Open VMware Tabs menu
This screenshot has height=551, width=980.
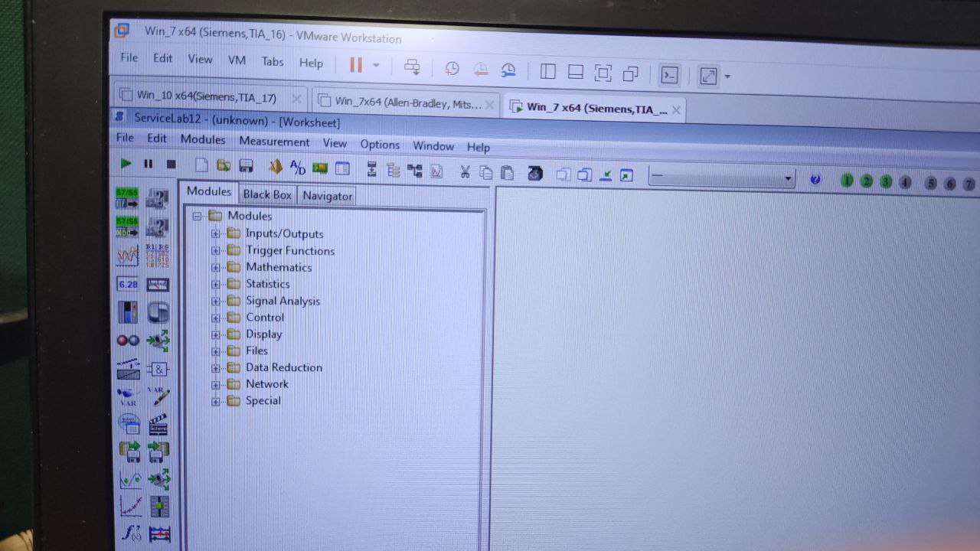[273, 61]
